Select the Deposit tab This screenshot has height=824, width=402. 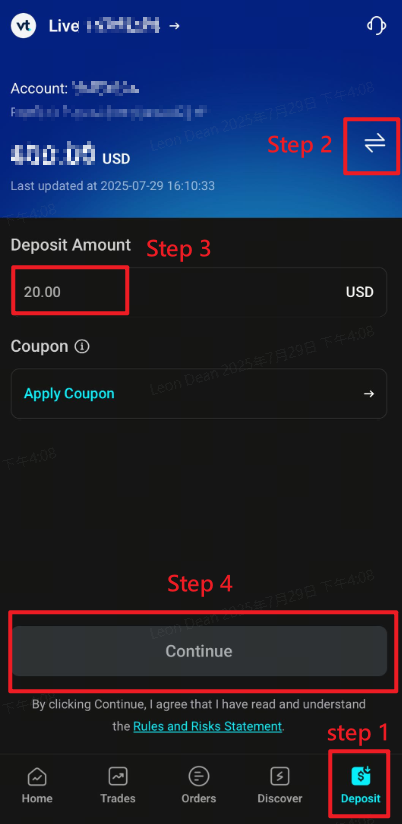360,785
